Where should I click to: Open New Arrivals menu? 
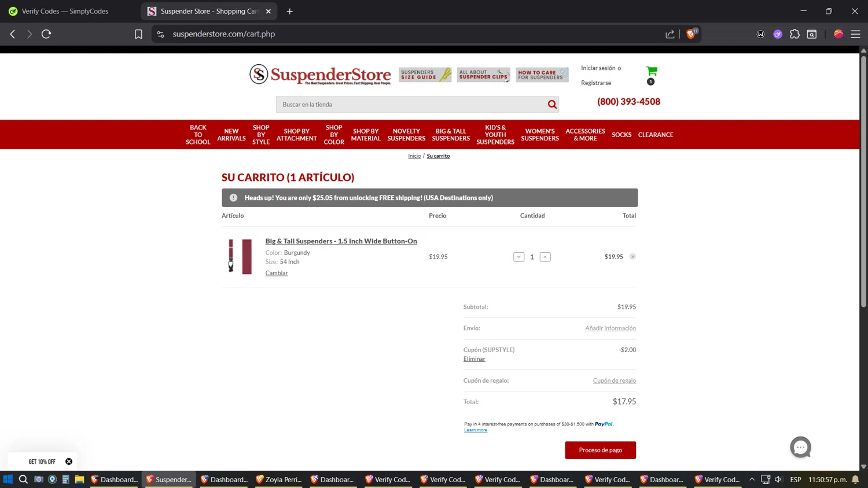231,135
